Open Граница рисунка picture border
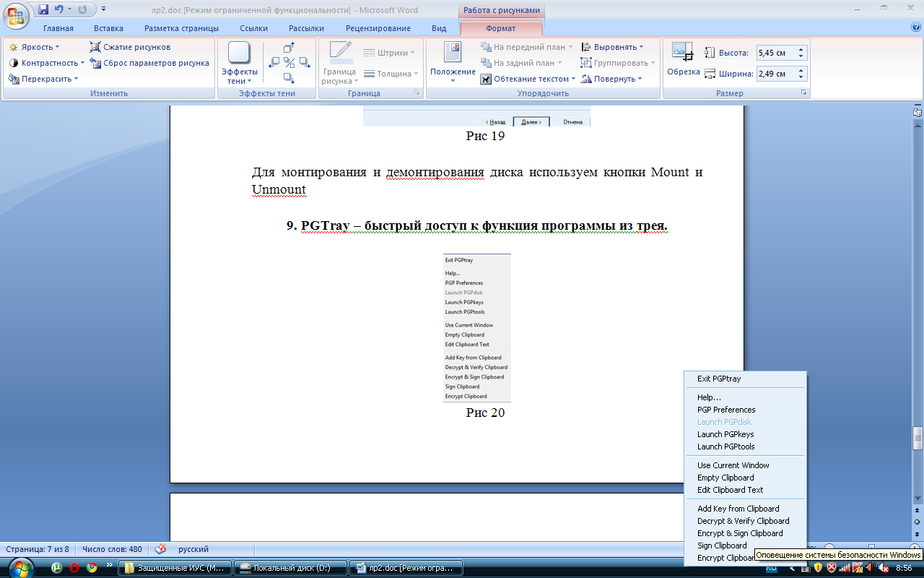This screenshot has width=924, height=578. [x=339, y=63]
